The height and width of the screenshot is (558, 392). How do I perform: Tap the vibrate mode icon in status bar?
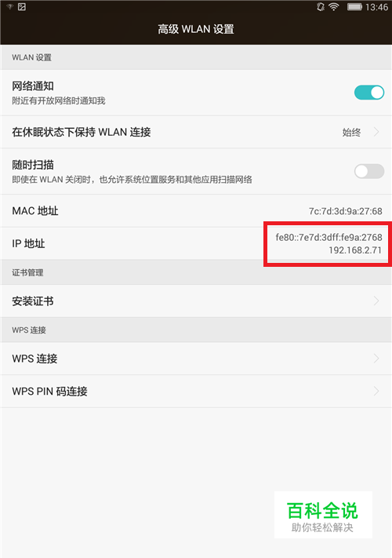[x=320, y=7]
